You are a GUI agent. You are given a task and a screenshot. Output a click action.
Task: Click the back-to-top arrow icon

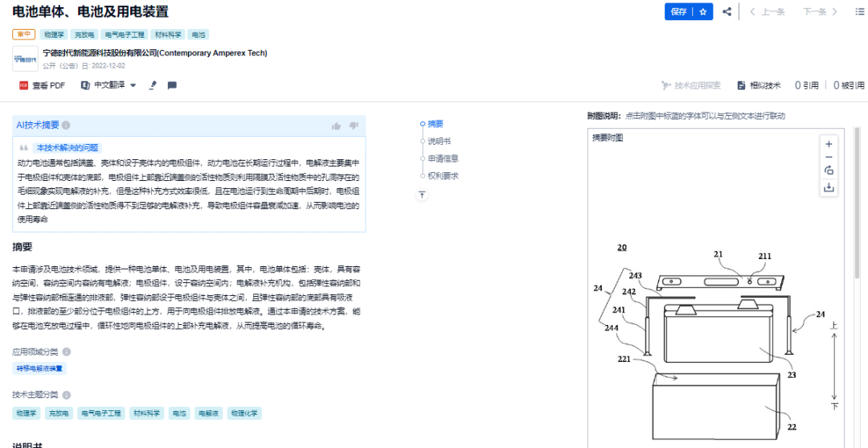(x=423, y=195)
